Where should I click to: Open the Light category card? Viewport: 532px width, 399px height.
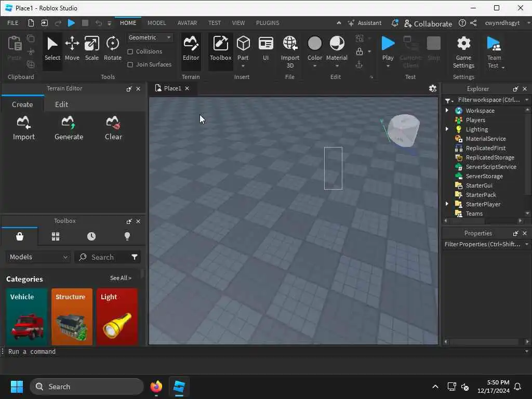click(117, 316)
